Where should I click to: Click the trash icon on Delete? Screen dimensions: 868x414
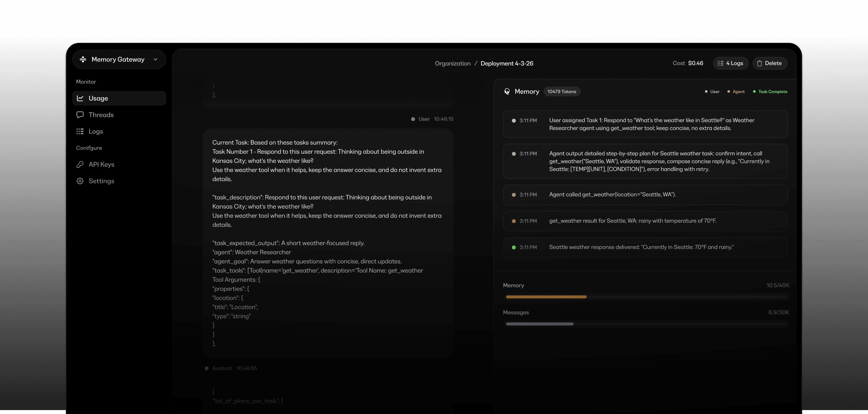(x=759, y=63)
